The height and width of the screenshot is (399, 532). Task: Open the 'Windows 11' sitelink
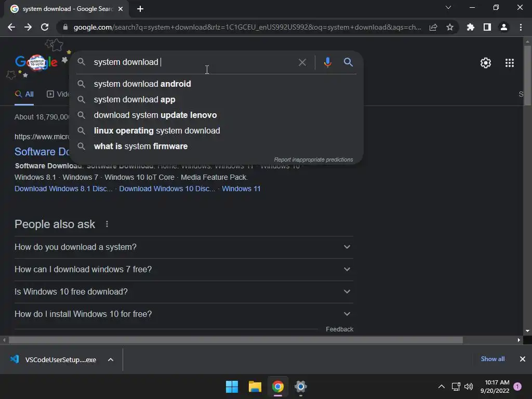coord(241,189)
